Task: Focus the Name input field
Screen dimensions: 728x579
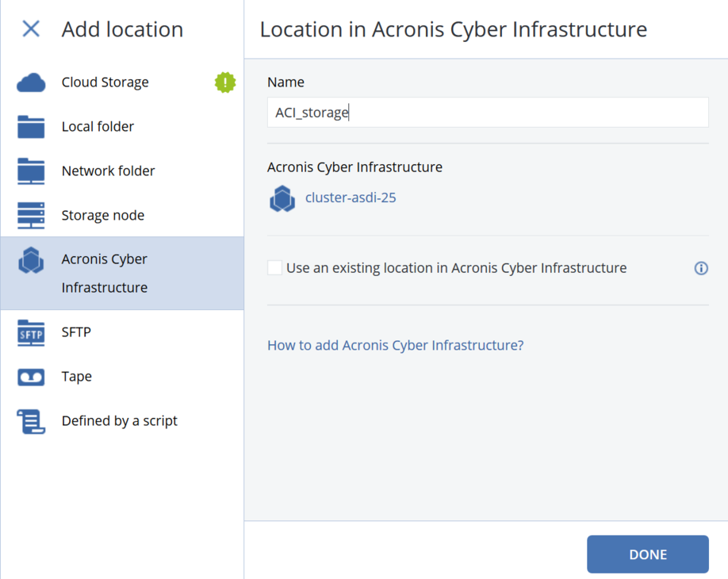Action: (488, 113)
